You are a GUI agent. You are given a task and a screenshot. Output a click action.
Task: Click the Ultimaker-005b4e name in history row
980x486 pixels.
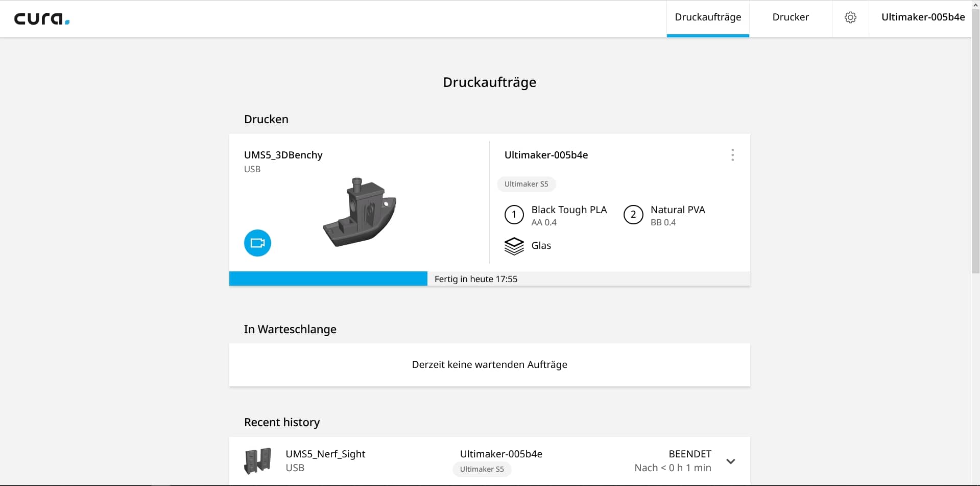coord(501,454)
